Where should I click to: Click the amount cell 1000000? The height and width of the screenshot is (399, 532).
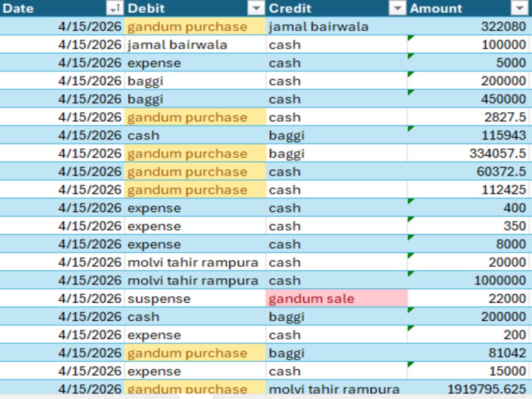click(x=469, y=280)
